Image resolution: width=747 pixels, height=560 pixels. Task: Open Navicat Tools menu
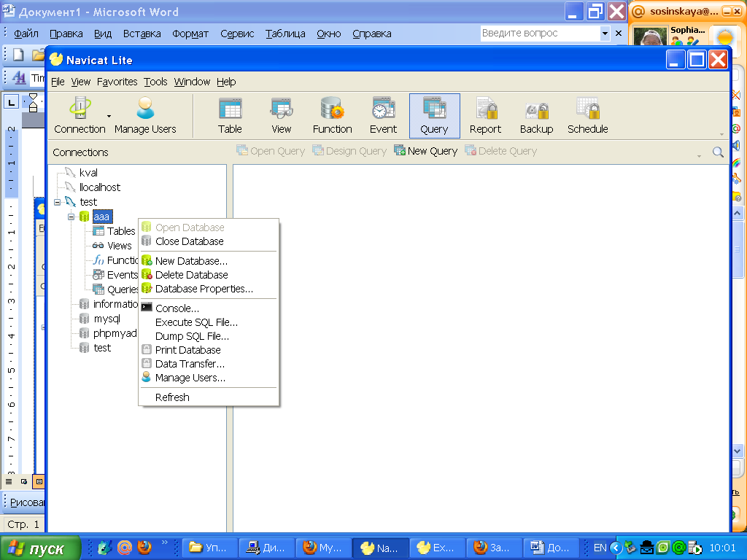(156, 82)
